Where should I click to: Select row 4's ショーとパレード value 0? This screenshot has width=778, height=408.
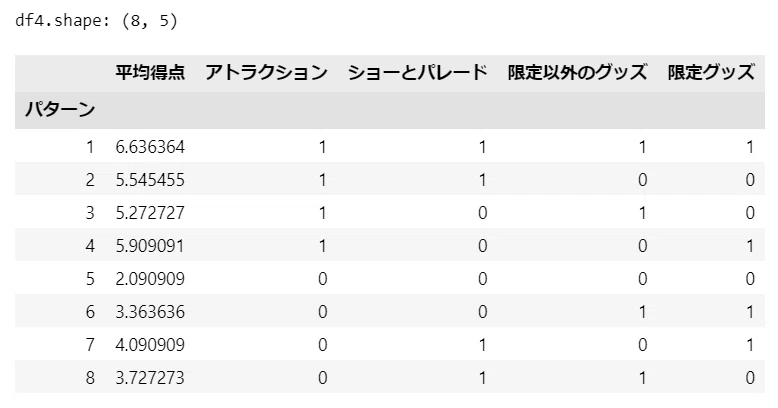482,246
